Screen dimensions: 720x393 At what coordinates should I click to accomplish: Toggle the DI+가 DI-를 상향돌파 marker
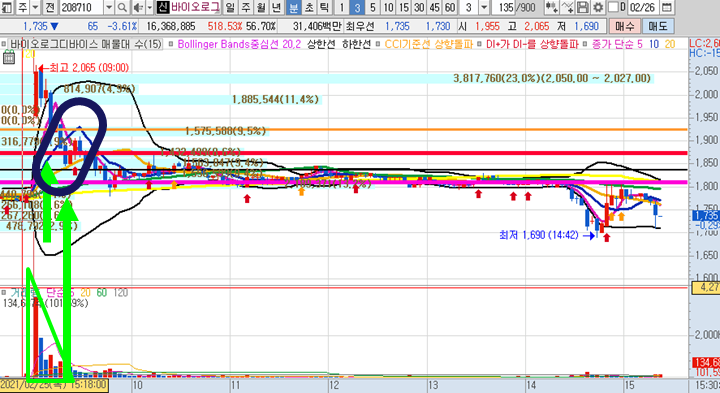(x=479, y=44)
